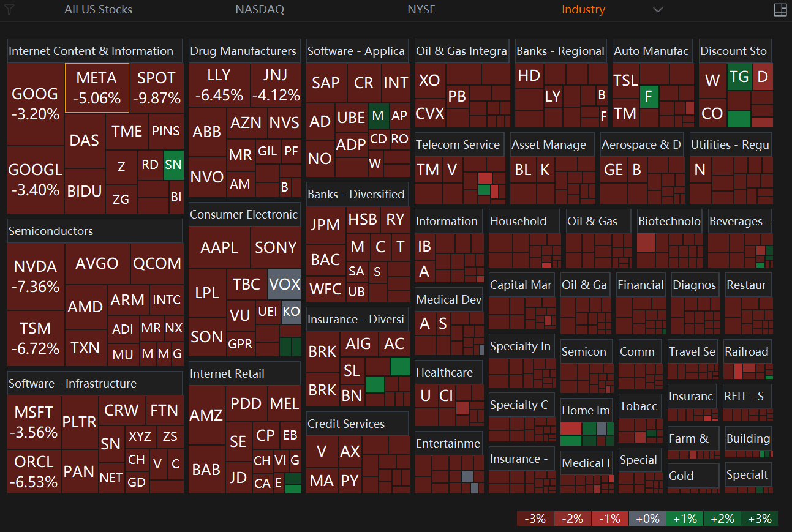Click the JPM stock tile

325,225
